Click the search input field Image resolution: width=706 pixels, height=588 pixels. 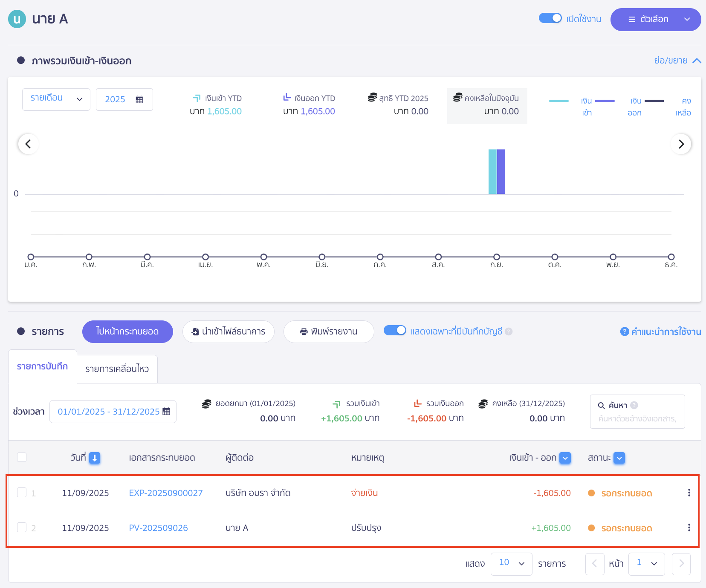coord(637,418)
